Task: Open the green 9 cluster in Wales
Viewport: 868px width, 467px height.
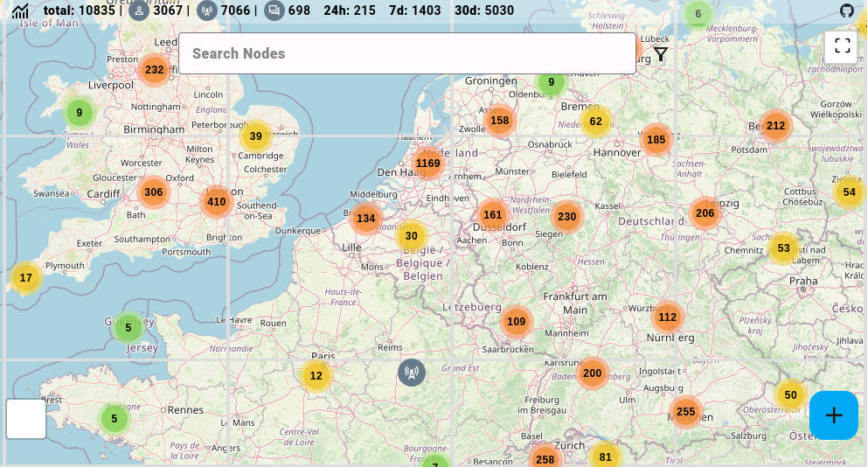Action: [x=80, y=113]
